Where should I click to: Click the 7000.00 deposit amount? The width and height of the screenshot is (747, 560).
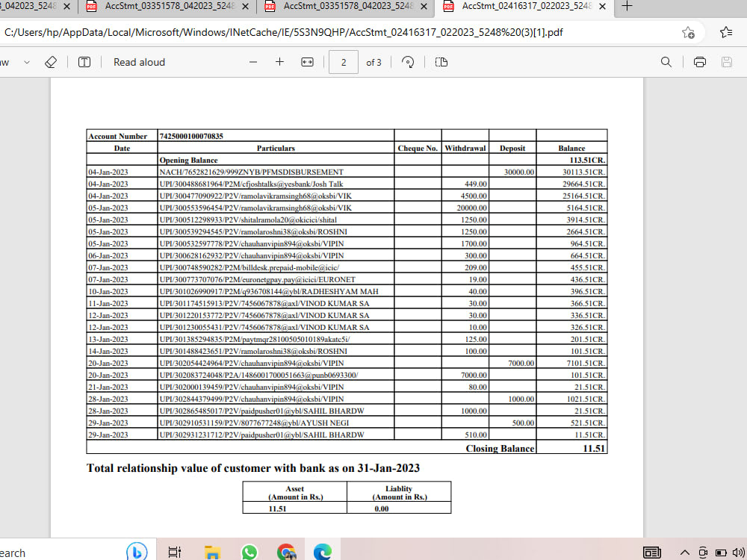click(521, 363)
